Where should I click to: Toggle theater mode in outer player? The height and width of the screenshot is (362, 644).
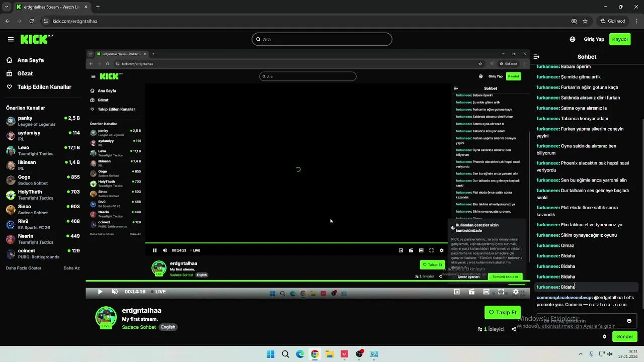click(486, 292)
